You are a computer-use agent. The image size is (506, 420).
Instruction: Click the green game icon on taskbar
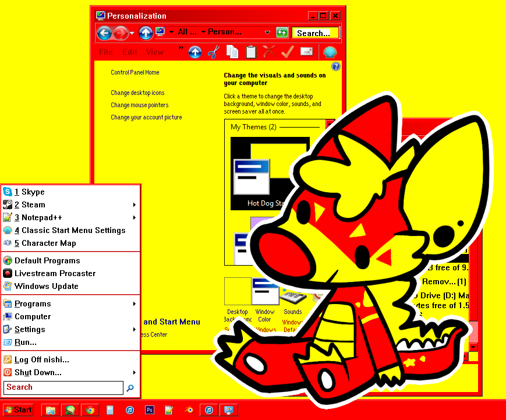[x=70, y=410]
